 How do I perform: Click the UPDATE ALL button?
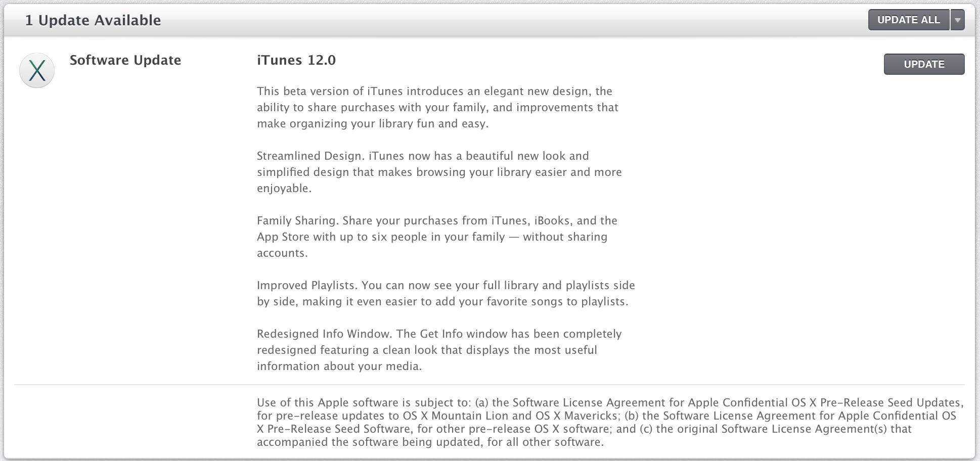[909, 20]
